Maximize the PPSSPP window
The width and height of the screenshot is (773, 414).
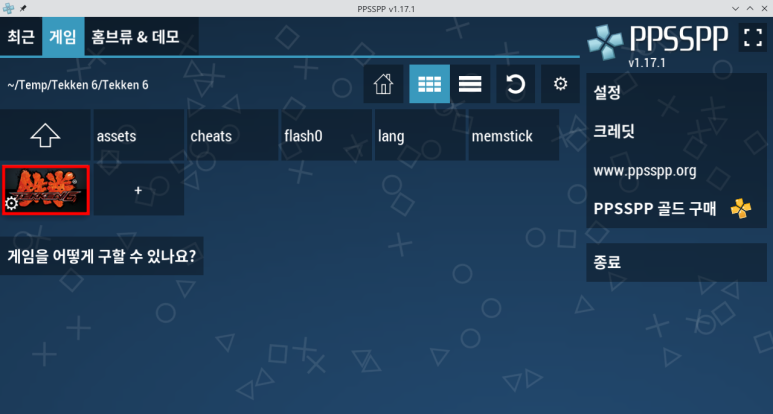750,8
